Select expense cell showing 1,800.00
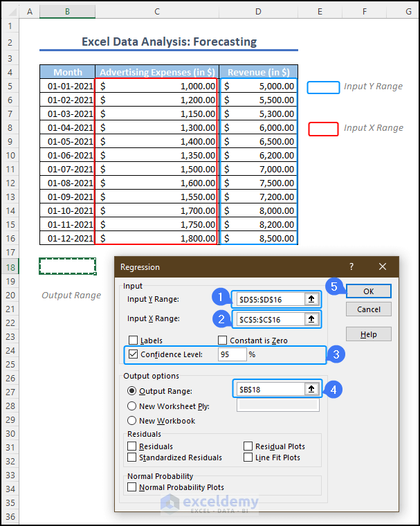 [157, 238]
